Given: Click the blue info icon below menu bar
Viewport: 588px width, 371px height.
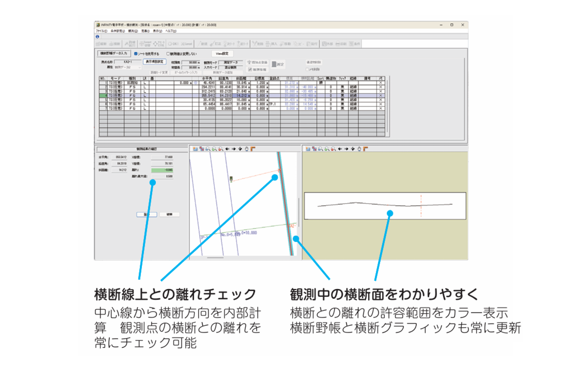Looking at the screenshot, I should [x=97, y=37].
